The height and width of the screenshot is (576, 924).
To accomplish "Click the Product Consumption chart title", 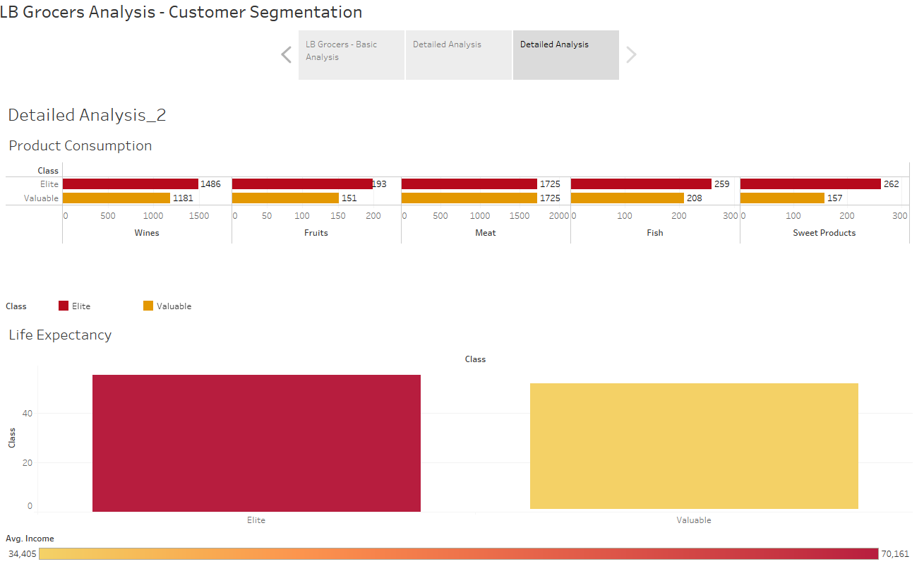I will coord(80,145).
